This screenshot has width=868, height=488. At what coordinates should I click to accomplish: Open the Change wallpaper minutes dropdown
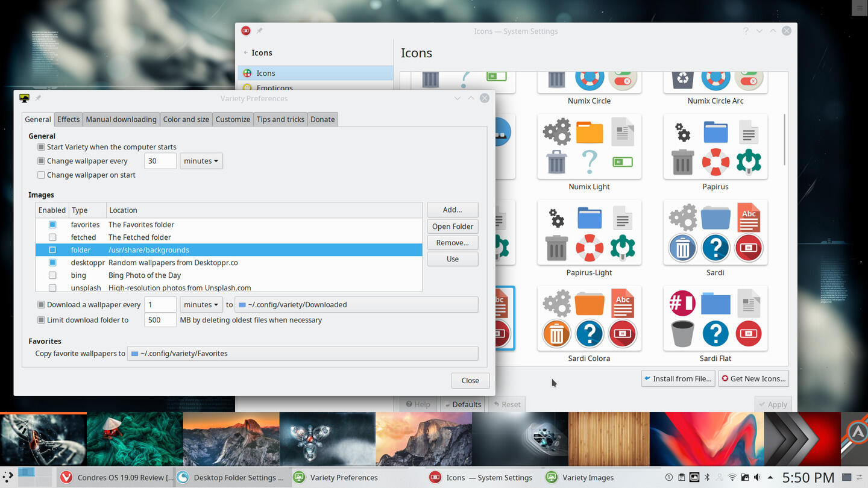pos(201,161)
